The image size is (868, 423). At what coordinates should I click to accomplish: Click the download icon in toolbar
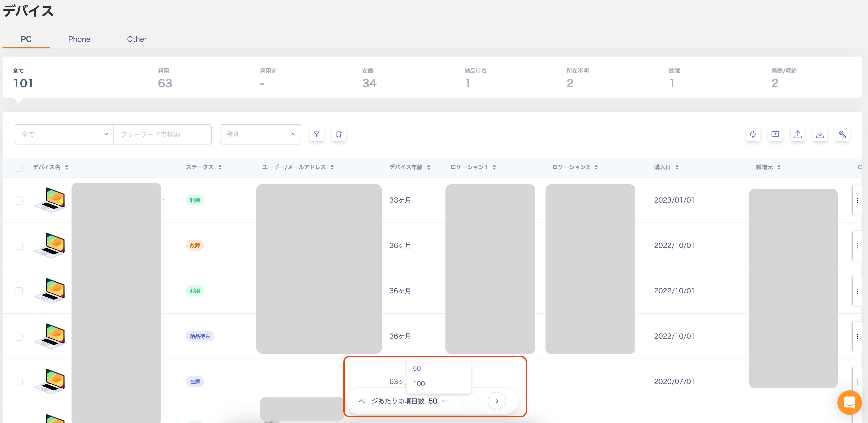pos(820,134)
